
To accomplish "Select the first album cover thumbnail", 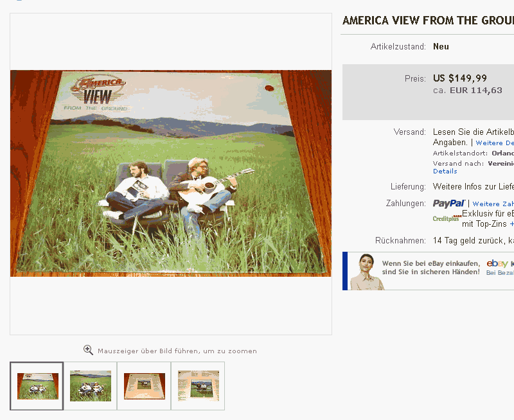I will [37, 386].
